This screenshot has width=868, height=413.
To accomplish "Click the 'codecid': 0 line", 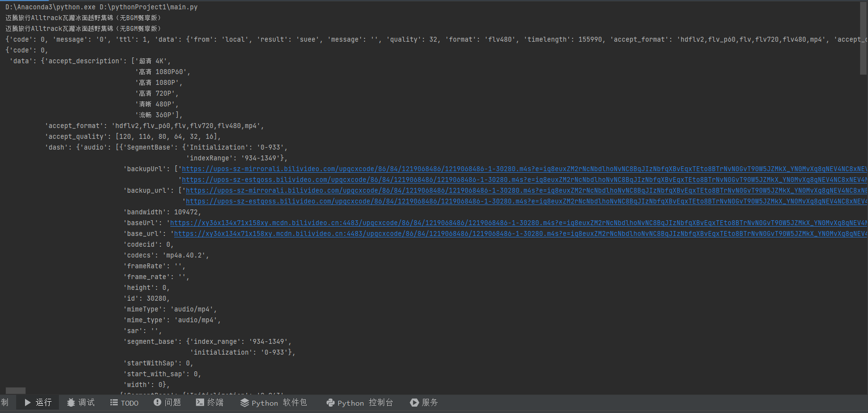I will click(x=148, y=245).
